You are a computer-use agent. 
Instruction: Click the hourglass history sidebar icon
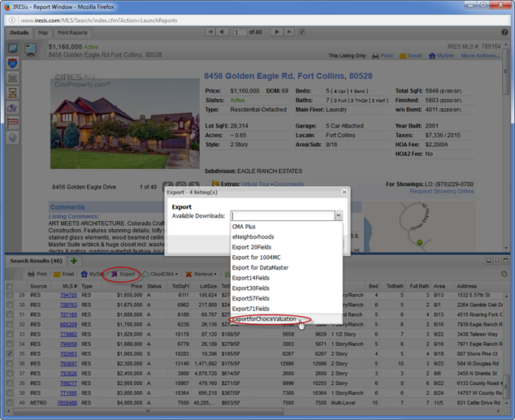pyautogui.click(x=13, y=93)
